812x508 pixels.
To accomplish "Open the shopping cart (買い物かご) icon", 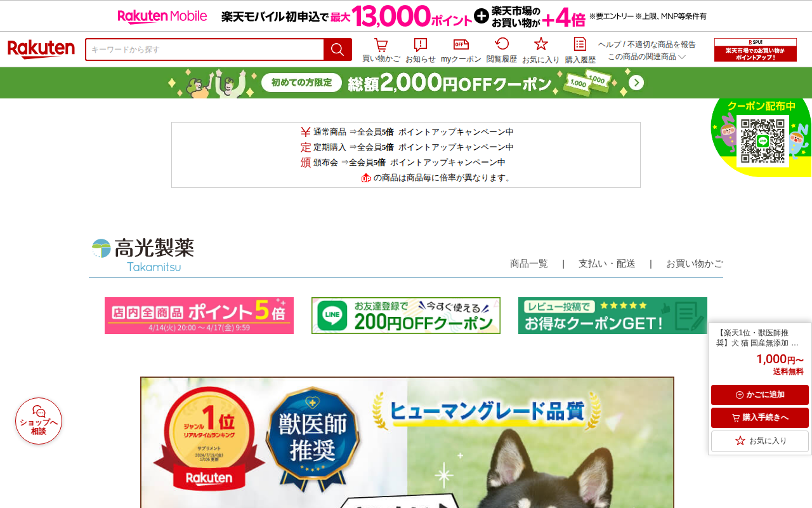I will (x=381, y=50).
